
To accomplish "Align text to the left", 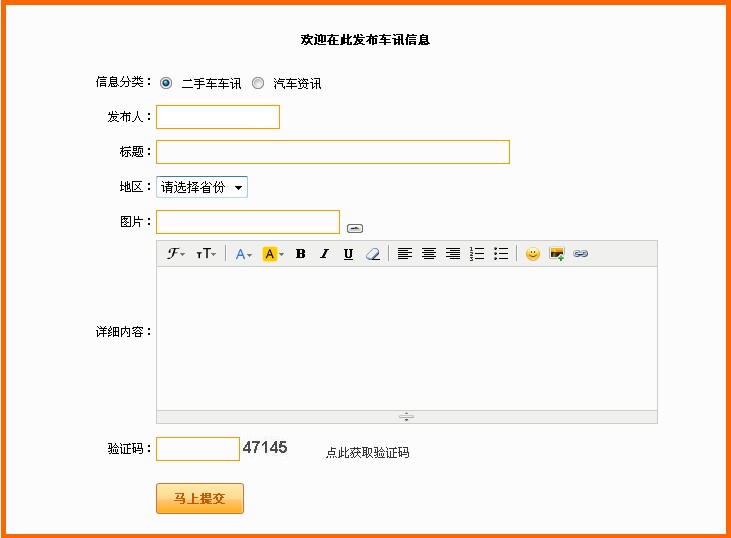I will (x=404, y=254).
